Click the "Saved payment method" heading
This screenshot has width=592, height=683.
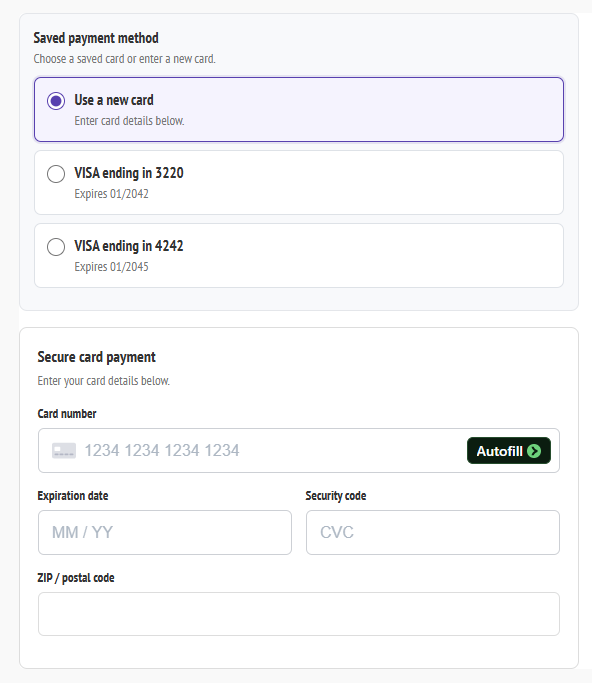coord(96,38)
